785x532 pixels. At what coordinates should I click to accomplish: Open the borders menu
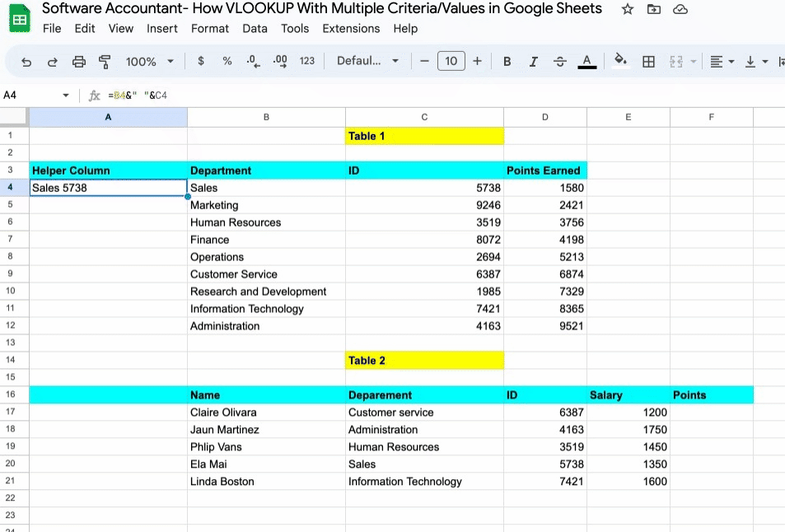[648, 62]
